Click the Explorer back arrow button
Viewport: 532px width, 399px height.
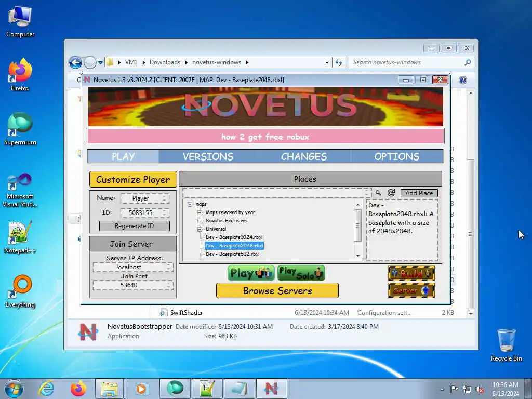[76, 62]
